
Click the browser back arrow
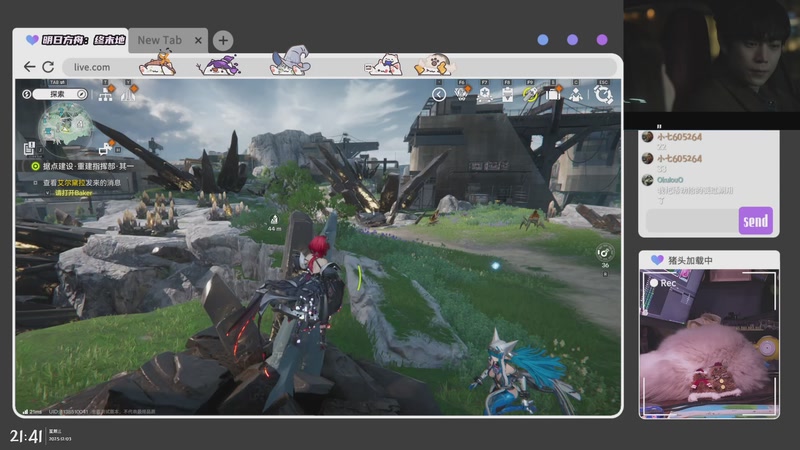[x=30, y=66]
